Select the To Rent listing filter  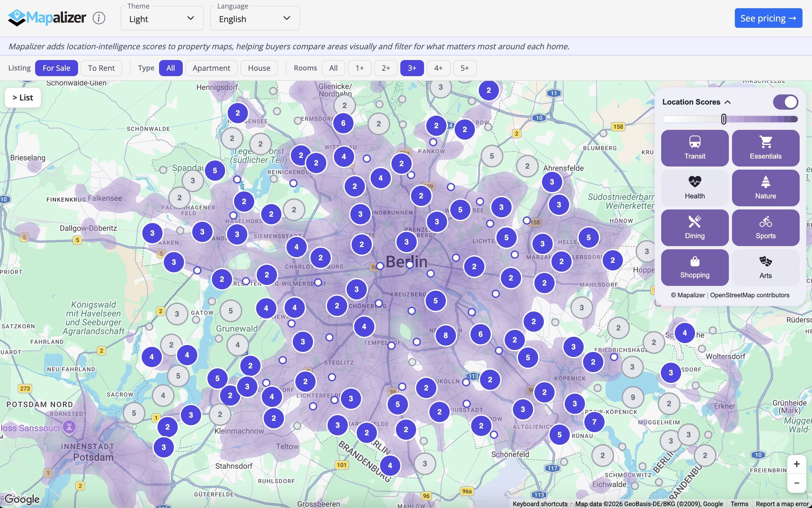coord(101,68)
